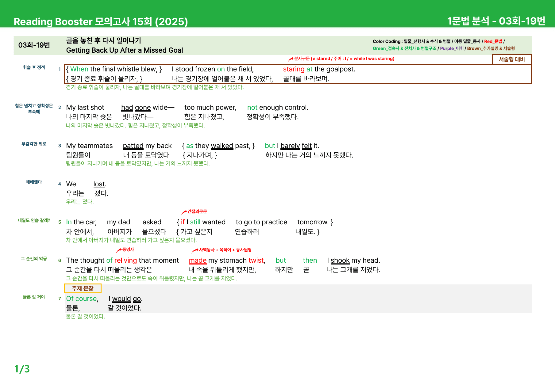The height and width of the screenshot is (392, 555).
Task: Click 'I shook my head.' phrase
Action: click(353, 261)
